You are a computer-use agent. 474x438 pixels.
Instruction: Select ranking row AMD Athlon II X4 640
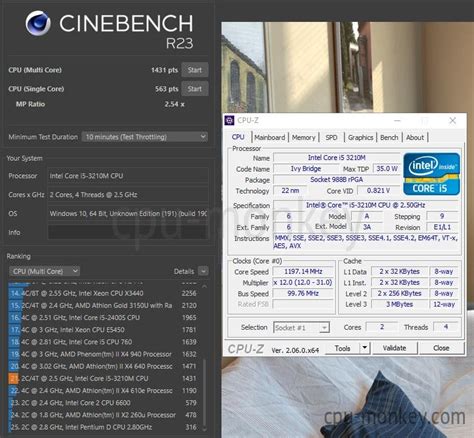[x=104, y=366]
